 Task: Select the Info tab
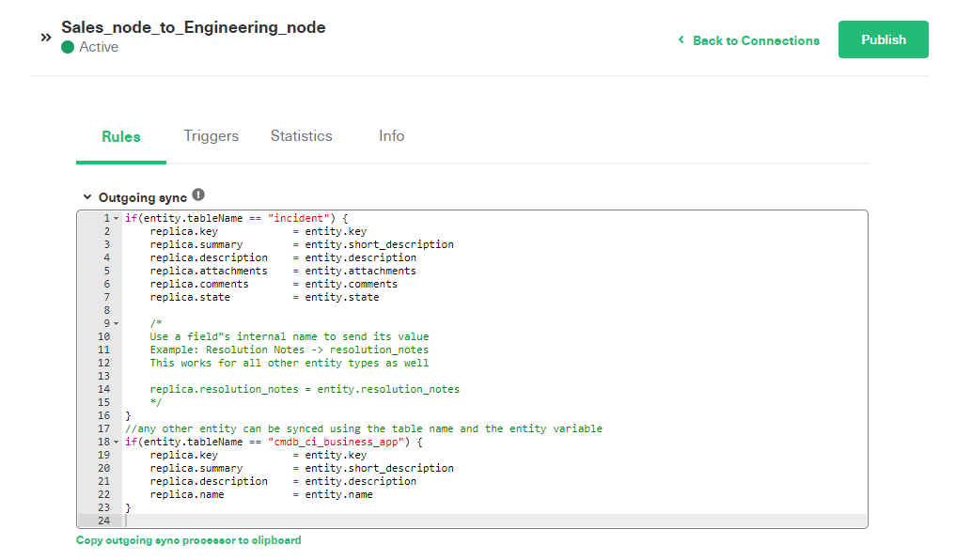pos(391,136)
